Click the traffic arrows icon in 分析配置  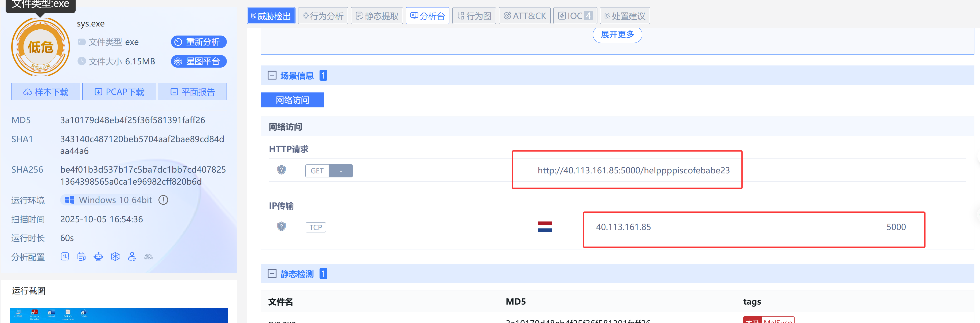coord(65,257)
